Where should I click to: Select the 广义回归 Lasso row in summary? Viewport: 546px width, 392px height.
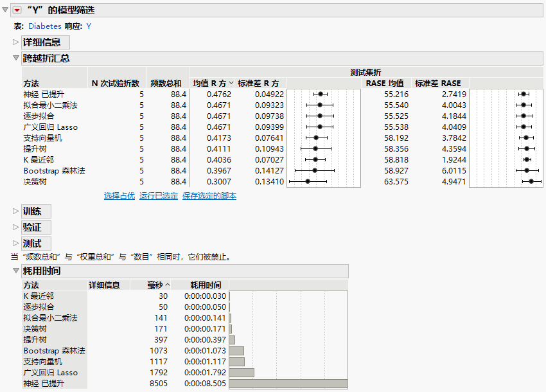(51, 127)
